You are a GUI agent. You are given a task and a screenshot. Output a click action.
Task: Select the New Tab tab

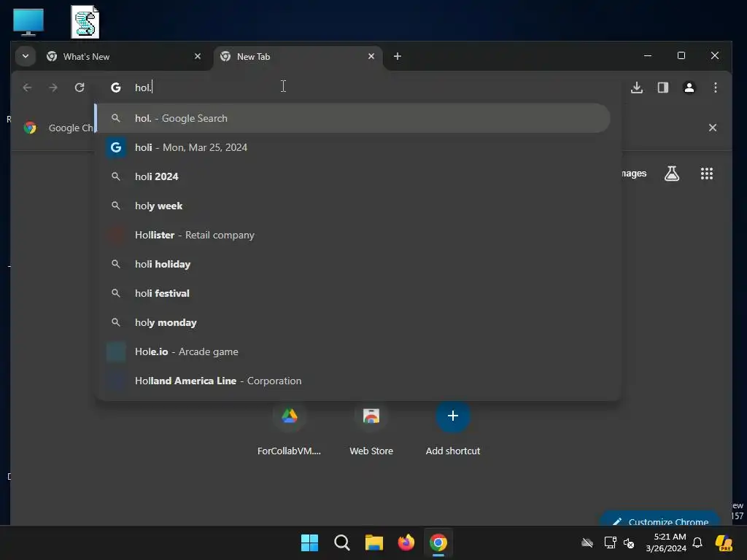(298, 57)
